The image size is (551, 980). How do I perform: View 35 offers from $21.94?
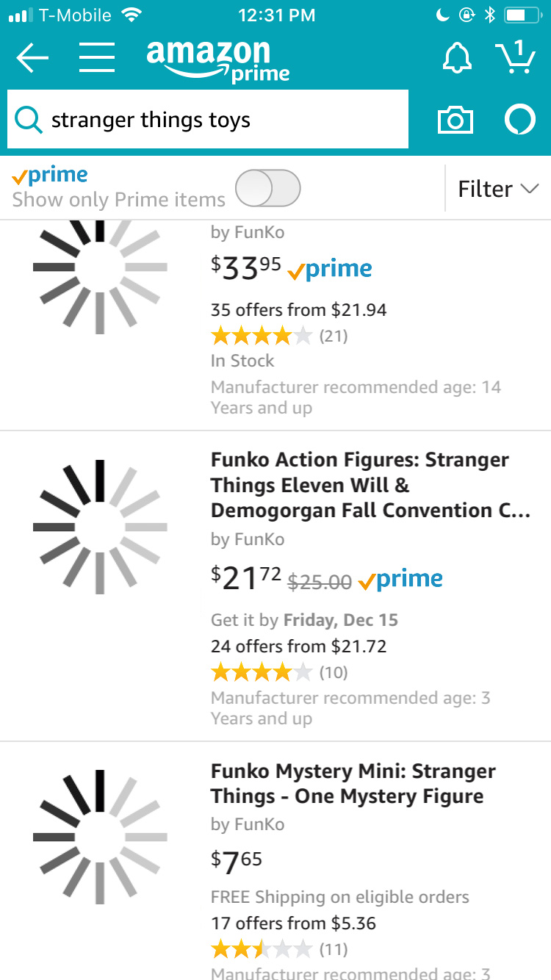[x=298, y=310]
